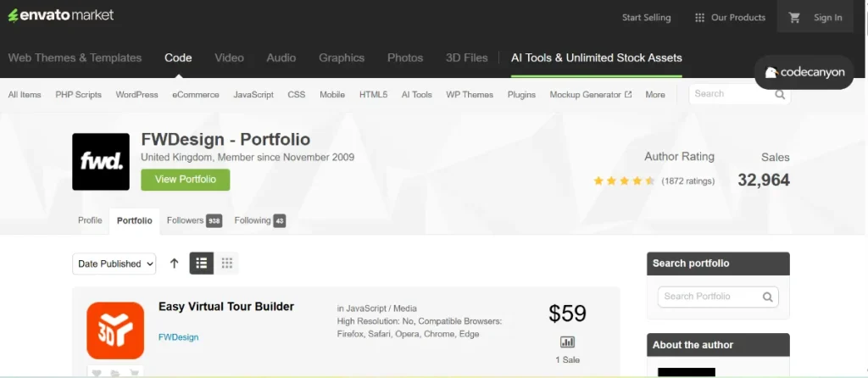Click the green View Portfolio button

pos(185,180)
